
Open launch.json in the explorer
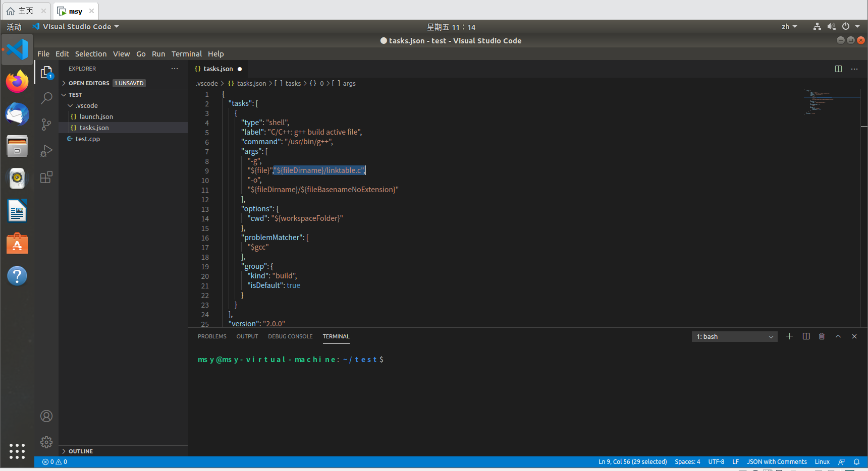(x=123, y=116)
